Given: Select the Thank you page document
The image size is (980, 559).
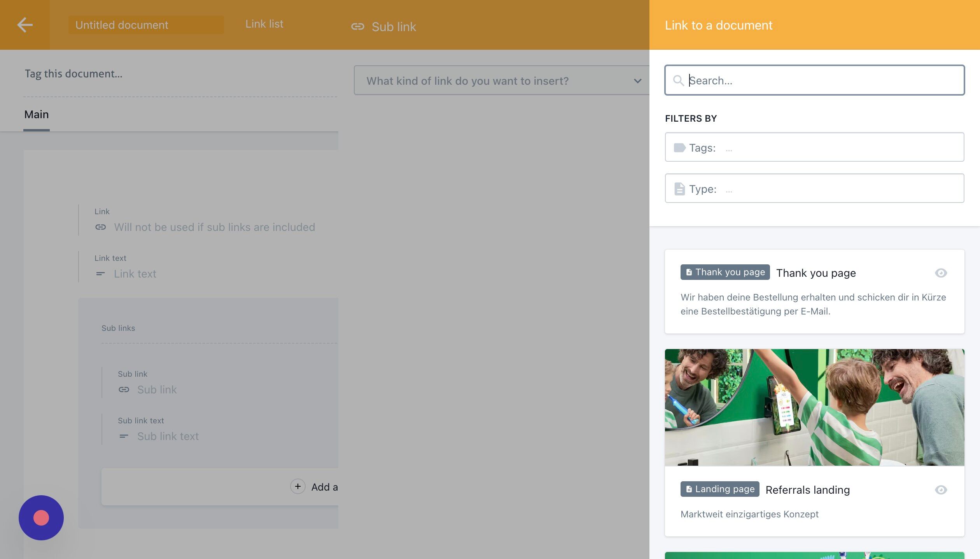Looking at the screenshot, I should [815, 273].
